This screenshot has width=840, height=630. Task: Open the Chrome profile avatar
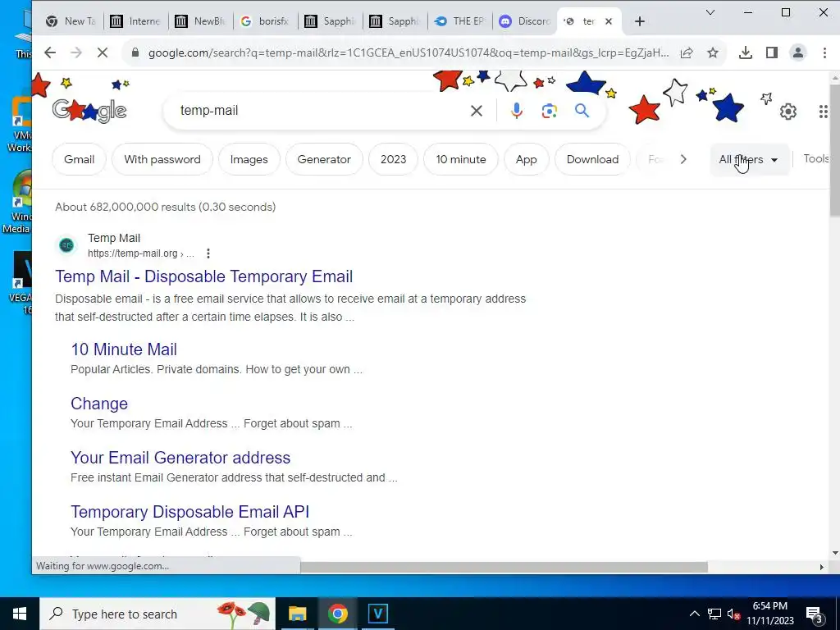click(x=797, y=52)
